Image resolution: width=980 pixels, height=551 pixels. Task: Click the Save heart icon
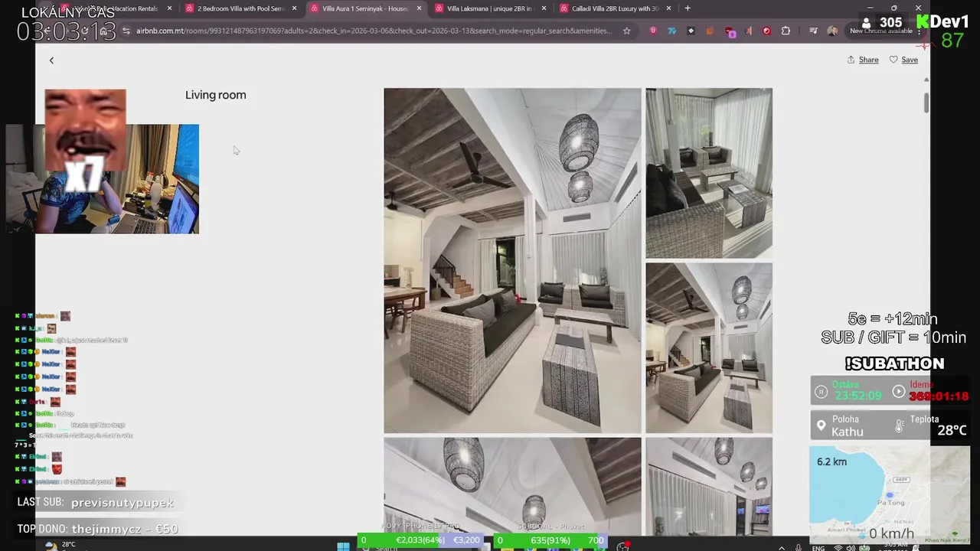893,60
